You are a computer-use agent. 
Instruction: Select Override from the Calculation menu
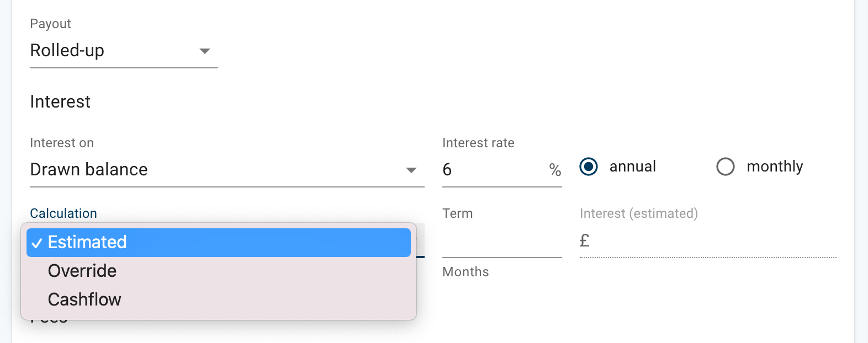pos(82,271)
